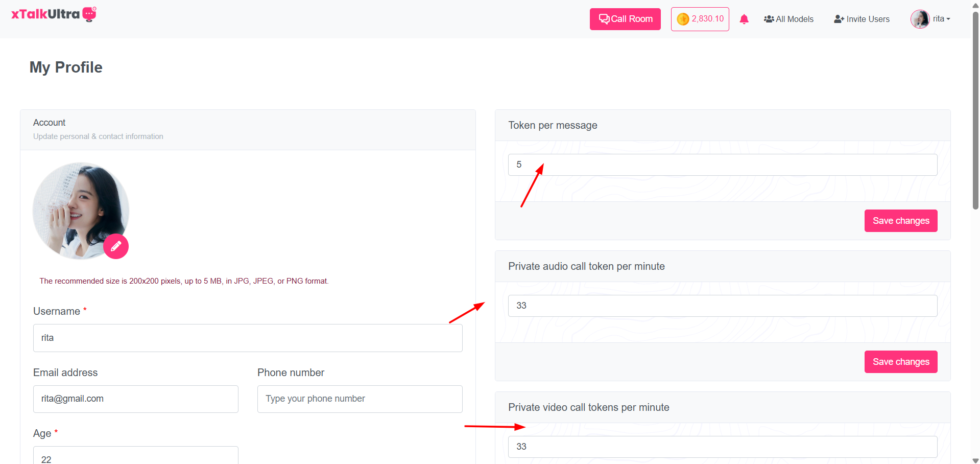Screen dimensions: 980x464
Task: Click the Email address field
Action: [x=135, y=399]
